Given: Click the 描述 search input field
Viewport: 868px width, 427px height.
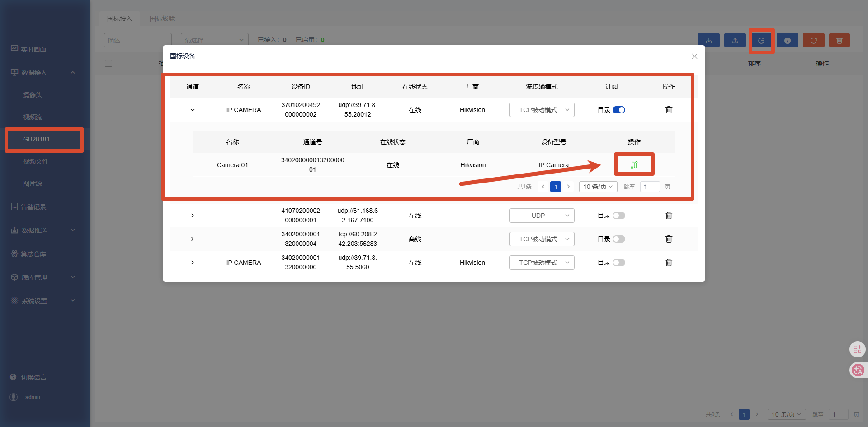Looking at the screenshot, I should click(x=138, y=40).
